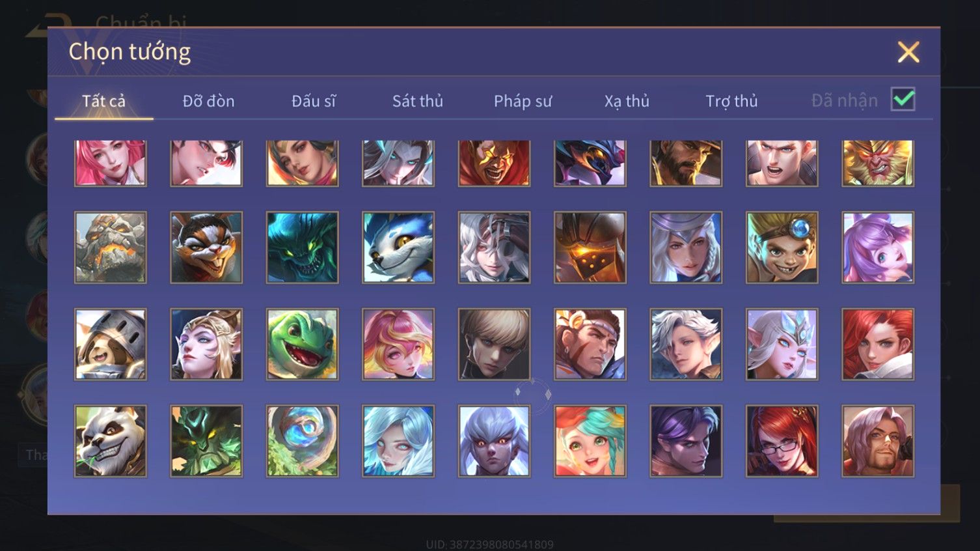Switch to the Đỡ đòn tab
Viewport: 980px width, 551px height.
[x=208, y=101]
